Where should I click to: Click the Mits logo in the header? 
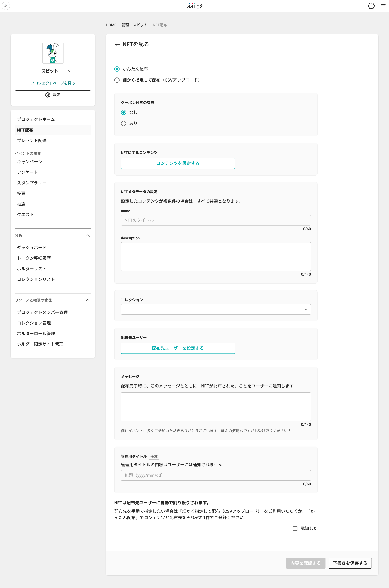194,6
